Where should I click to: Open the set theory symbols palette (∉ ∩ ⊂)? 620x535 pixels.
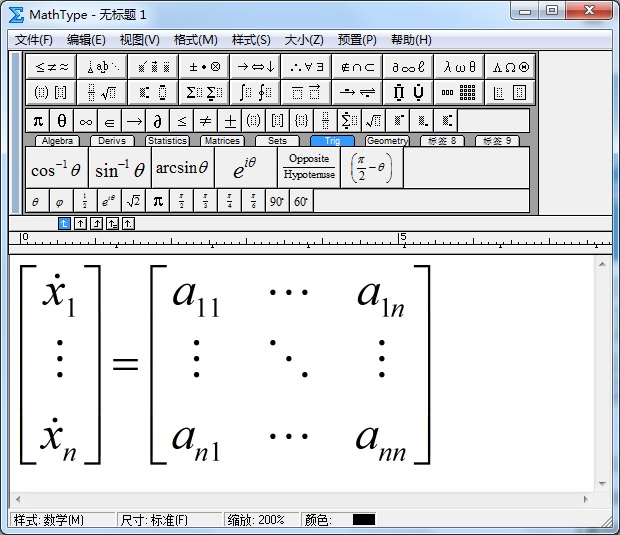point(356,67)
